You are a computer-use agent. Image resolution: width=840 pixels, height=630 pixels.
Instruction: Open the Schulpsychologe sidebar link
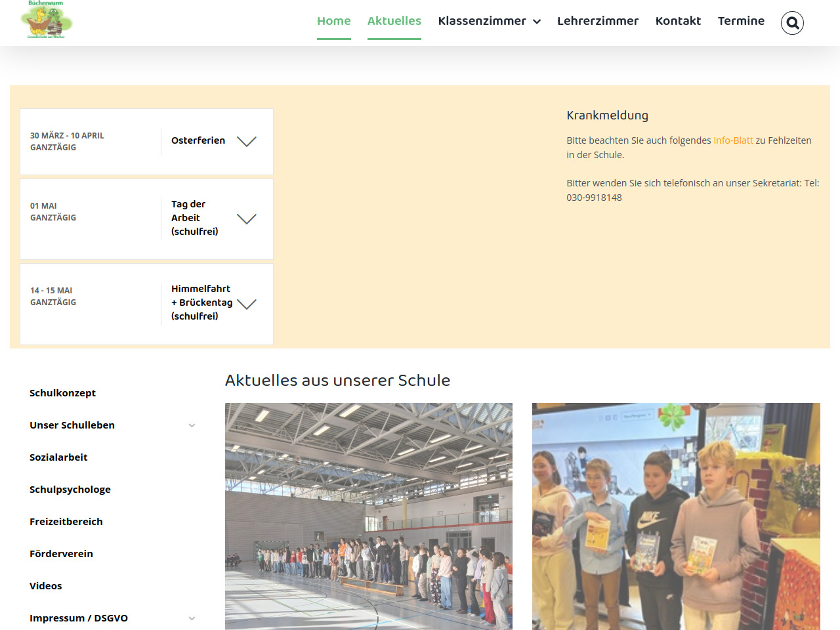pyautogui.click(x=70, y=490)
